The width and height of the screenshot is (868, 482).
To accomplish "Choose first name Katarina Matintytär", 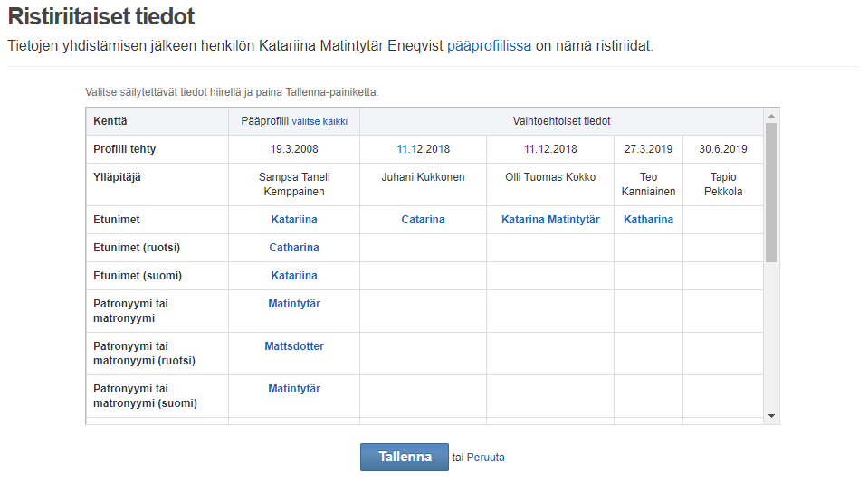I will 550,220.
